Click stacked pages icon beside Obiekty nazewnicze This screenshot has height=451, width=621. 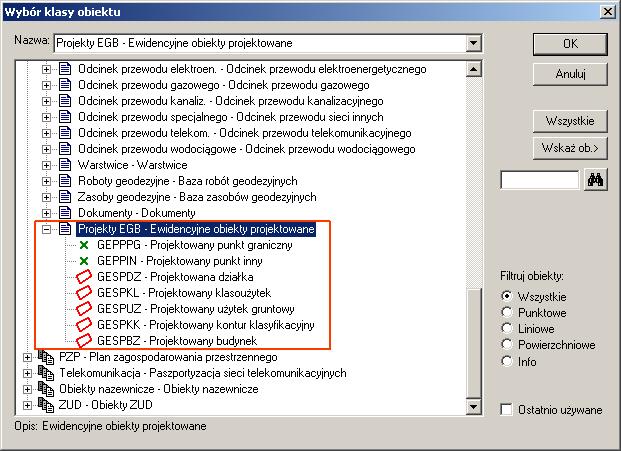pos(46,389)
